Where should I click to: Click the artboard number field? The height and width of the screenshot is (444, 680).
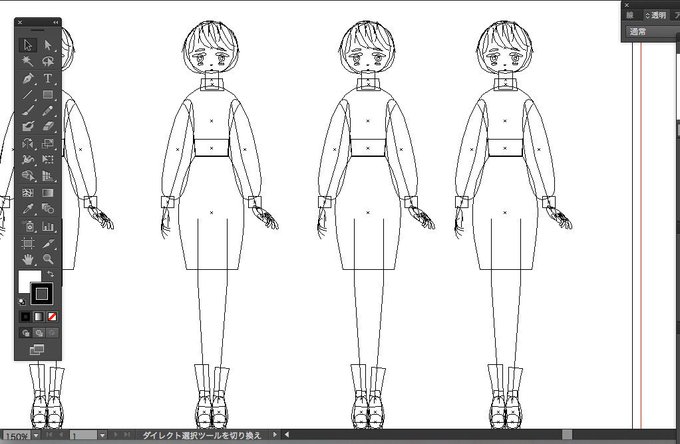pyautogui.click(x=84, y=435)
